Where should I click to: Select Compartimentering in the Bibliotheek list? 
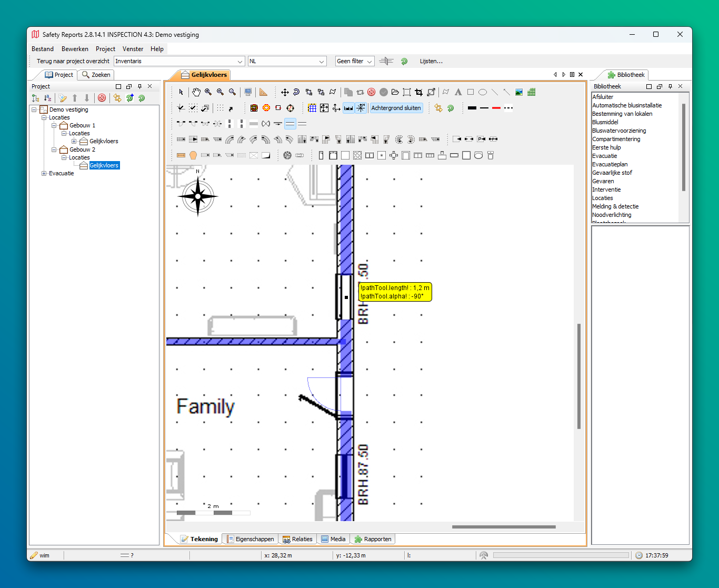click(x=616, y=139)
